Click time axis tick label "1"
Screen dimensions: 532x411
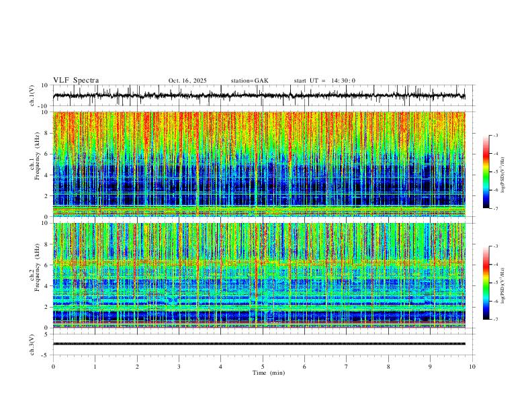(95, 367)
